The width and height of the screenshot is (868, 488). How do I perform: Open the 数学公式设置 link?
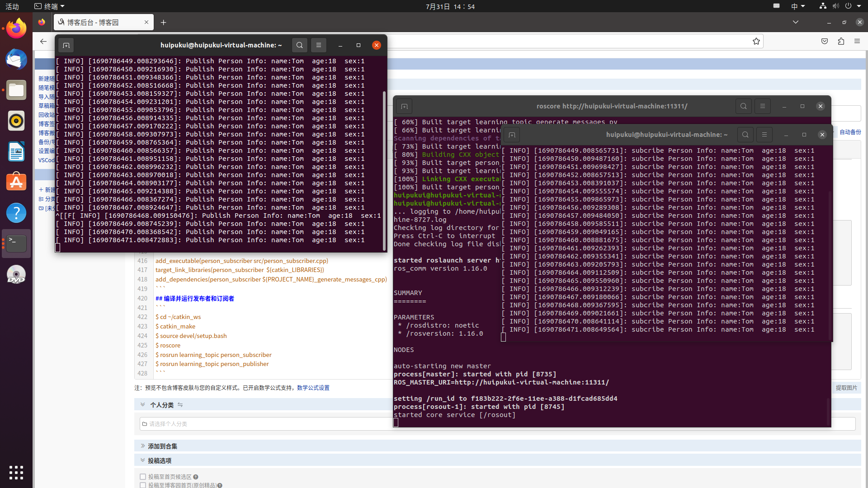[x=313, y=388]
